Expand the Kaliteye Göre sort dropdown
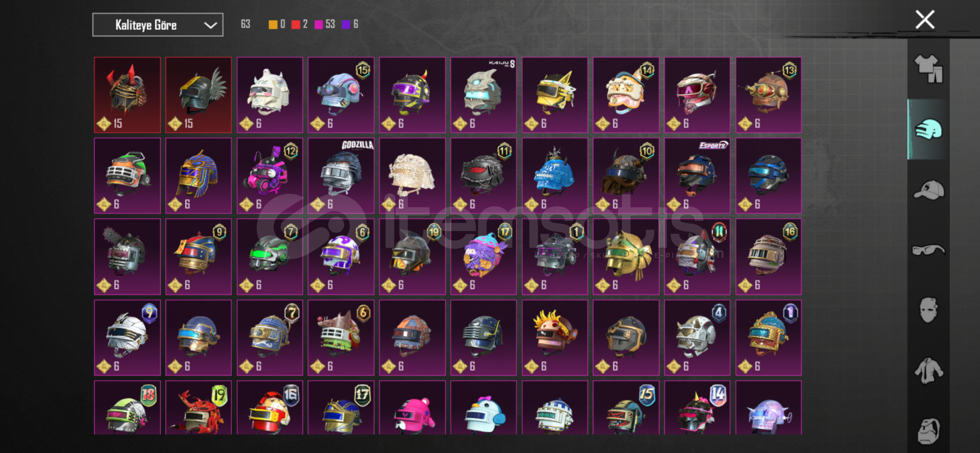Screen dimensions: 980x453 158,25
